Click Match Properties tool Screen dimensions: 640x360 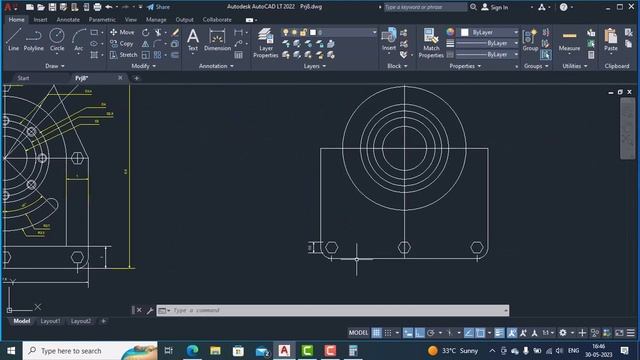tap(431, 43)
